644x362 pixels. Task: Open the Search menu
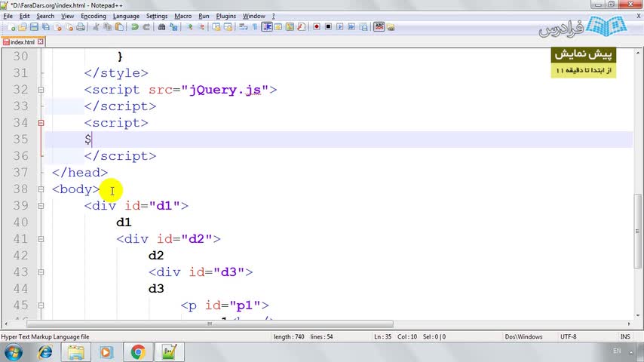click(x=45, y=16)
